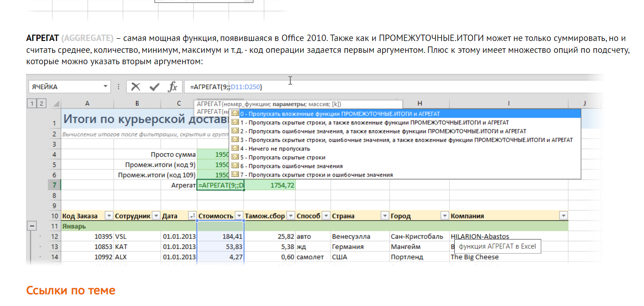Open filter dropdown for Код Заказа column
The image size is (644, 306).
[109, 216]
